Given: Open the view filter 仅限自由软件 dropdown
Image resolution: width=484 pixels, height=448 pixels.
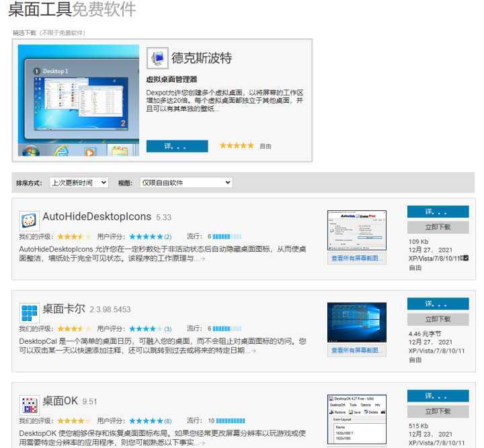Looking at the screenshot, I should tap(186, 183).
